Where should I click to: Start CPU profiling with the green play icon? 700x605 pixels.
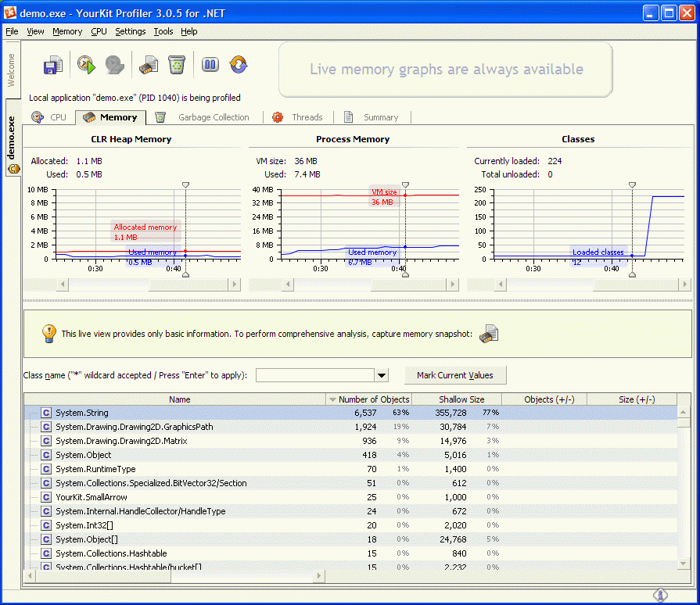coord(86,65)
